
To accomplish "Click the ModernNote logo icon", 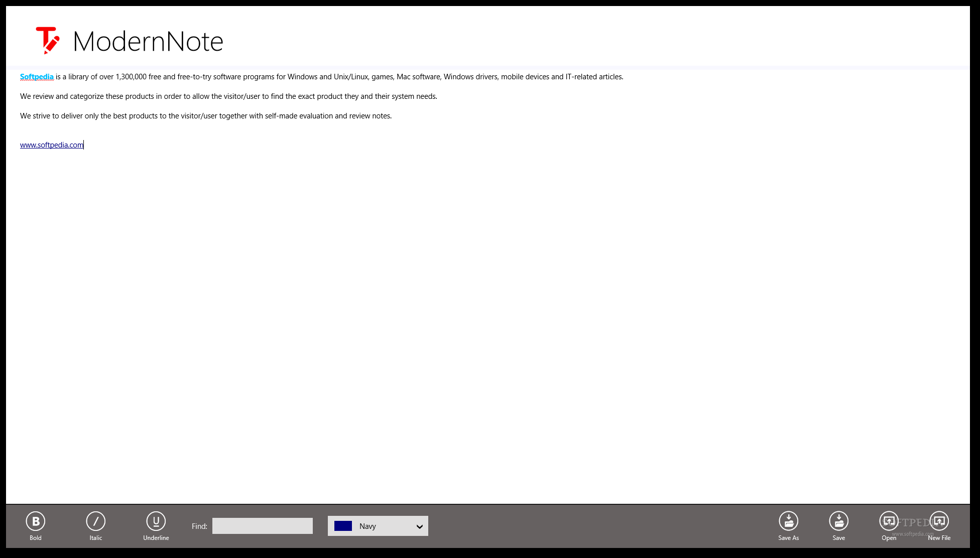I will point(48,40).
